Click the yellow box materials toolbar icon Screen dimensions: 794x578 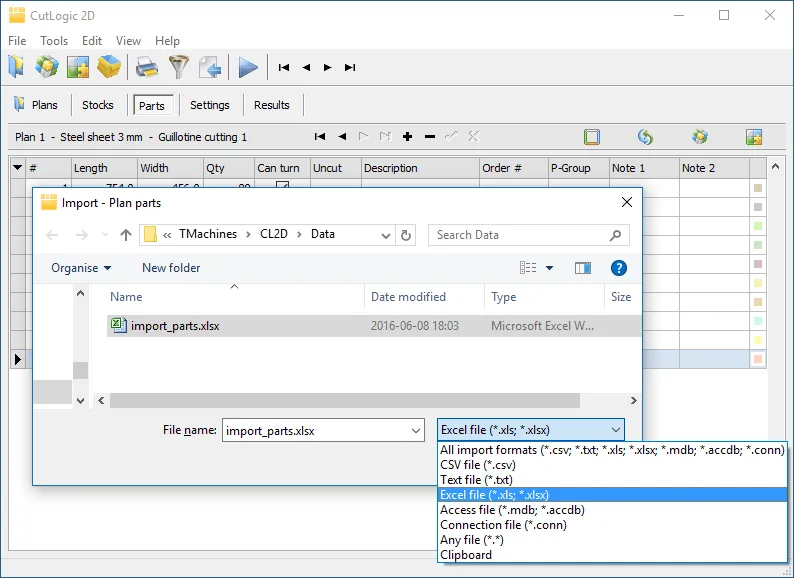click(109, 67)
